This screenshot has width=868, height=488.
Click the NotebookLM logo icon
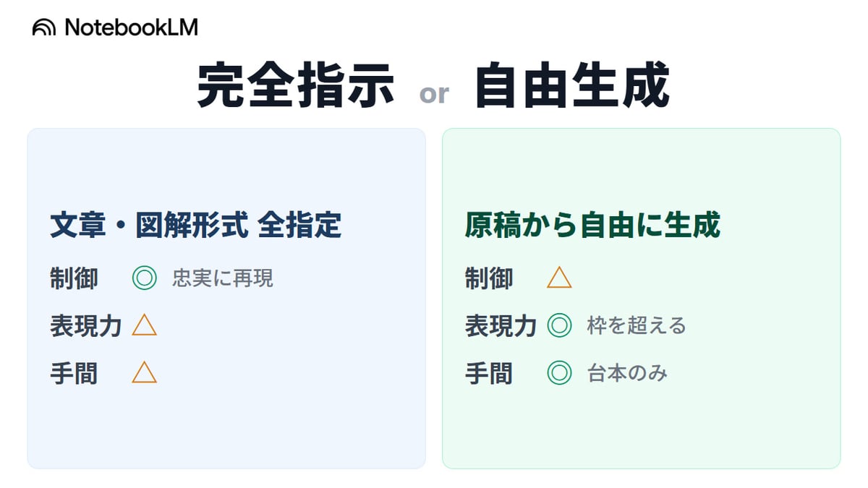click(x=44, y=27)
